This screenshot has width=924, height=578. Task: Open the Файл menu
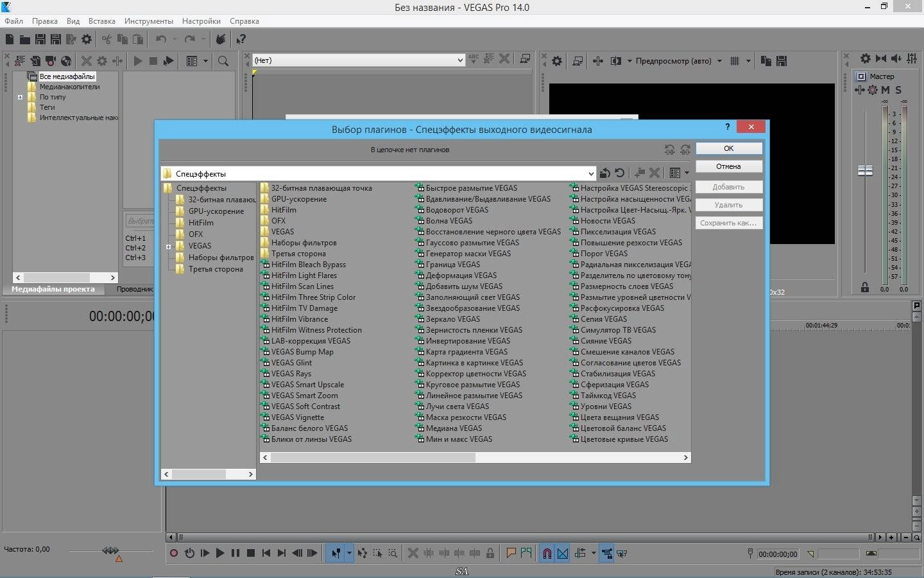pos(13,21)
